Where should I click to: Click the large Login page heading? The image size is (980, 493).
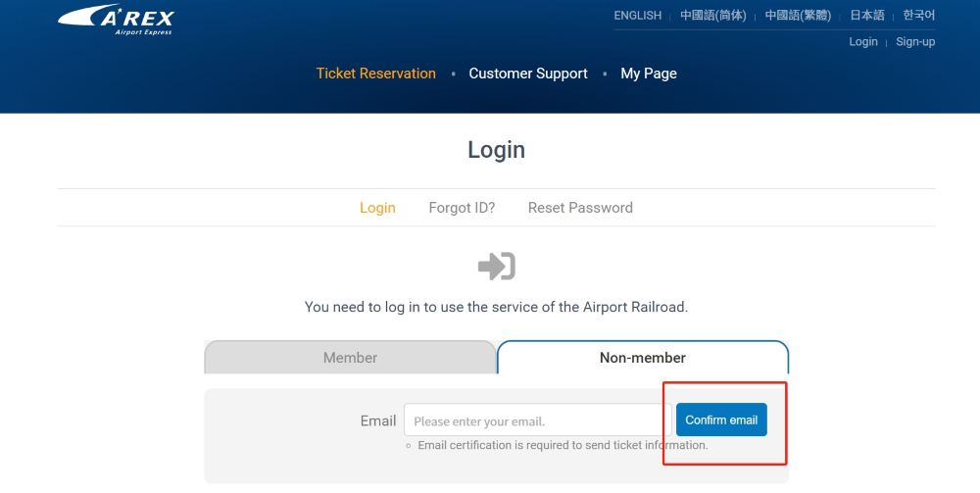(x=496, y=150)
